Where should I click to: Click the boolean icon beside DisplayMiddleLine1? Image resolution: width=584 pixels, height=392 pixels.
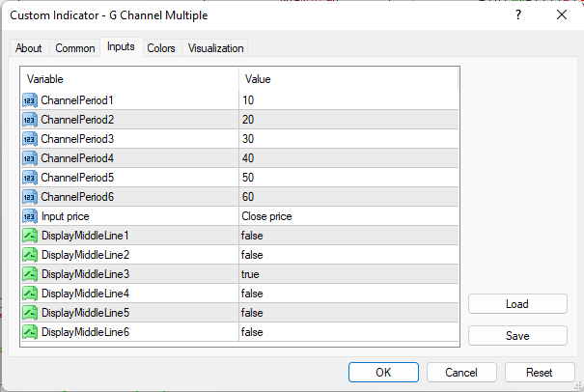tap(29, 236)
